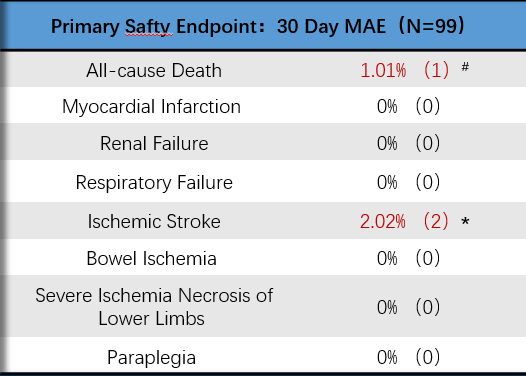Image resolution: width=526 pixels, height=376 pixels.
Task: Click the hash footnote marker
Action: (465, 67)
